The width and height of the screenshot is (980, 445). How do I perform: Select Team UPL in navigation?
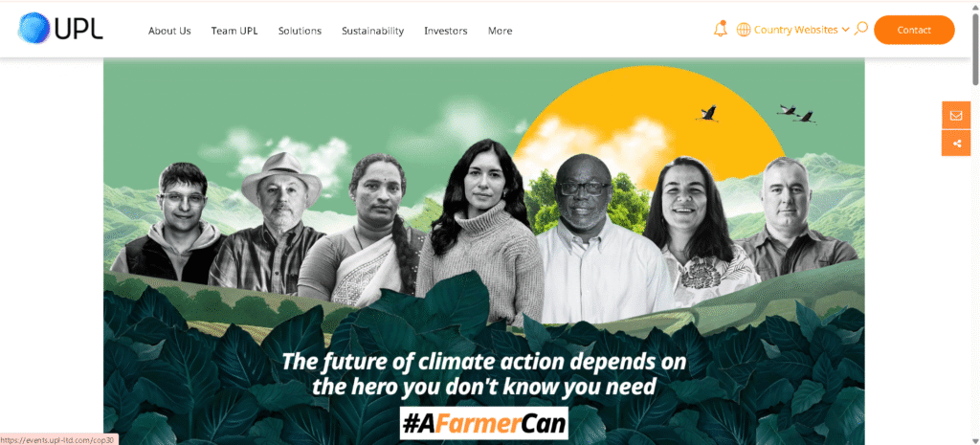pyautogui.click(x=234, y=31)
